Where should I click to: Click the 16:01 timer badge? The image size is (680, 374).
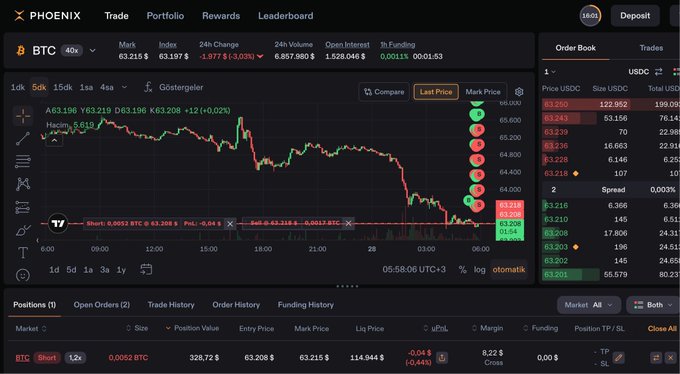pyautogui.click(x=590, y=16)
